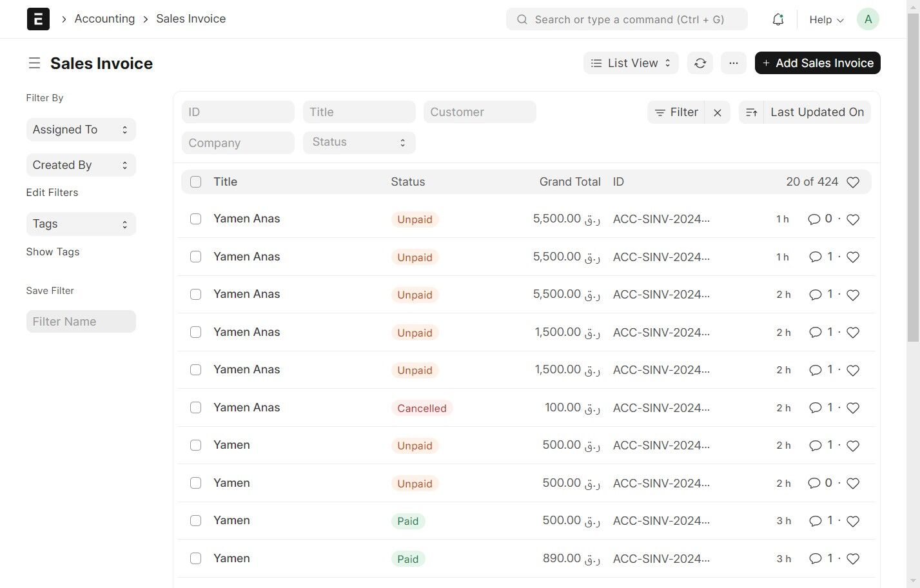Click the Edit Filters link
Screen dimensions: 920x588
click(52, 193)
